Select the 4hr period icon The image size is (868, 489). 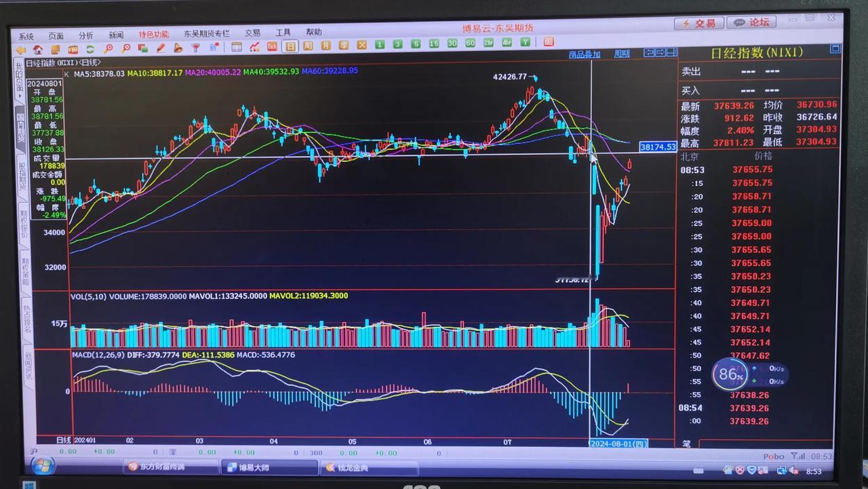(x=507, y=42)
